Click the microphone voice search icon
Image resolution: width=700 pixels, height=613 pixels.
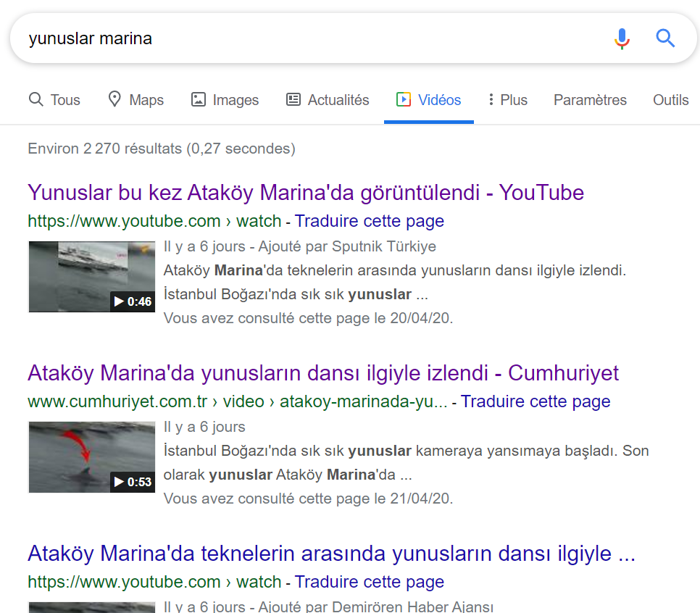pyautogui.click(x=622, y=38)
